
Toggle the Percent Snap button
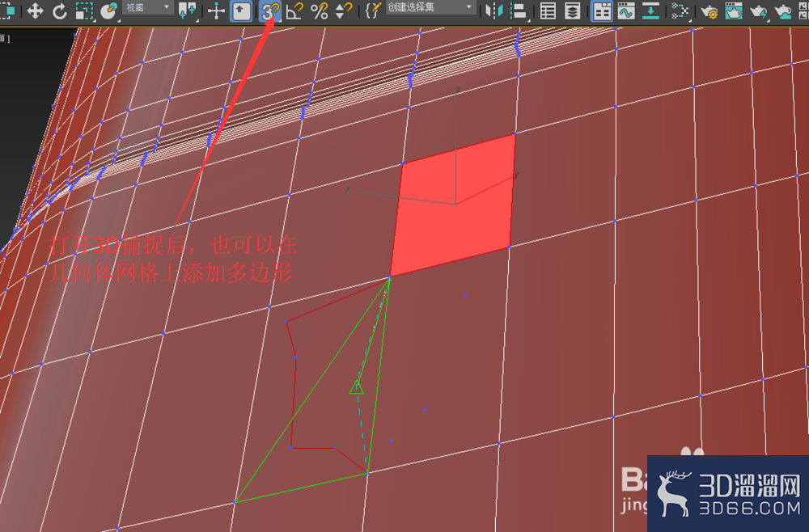click(x=320, y=11)
